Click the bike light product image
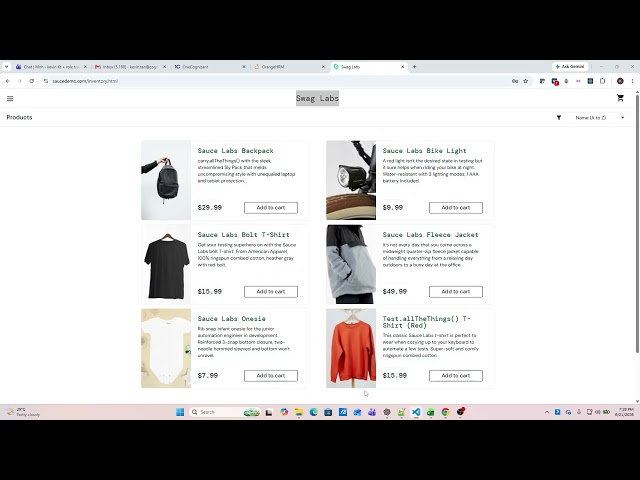This screenshot has height=480, width=640. click(351, 180)
